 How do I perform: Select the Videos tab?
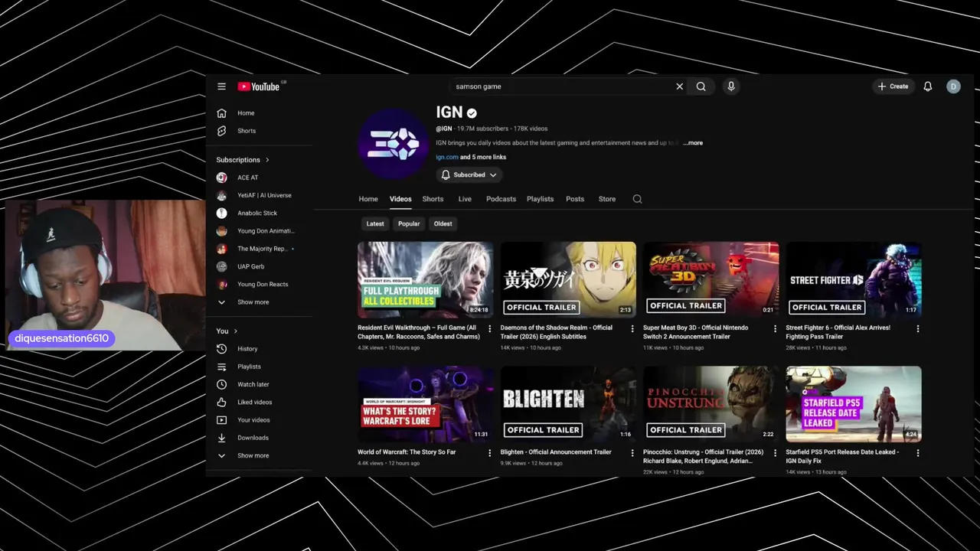[x=400, y=199]
